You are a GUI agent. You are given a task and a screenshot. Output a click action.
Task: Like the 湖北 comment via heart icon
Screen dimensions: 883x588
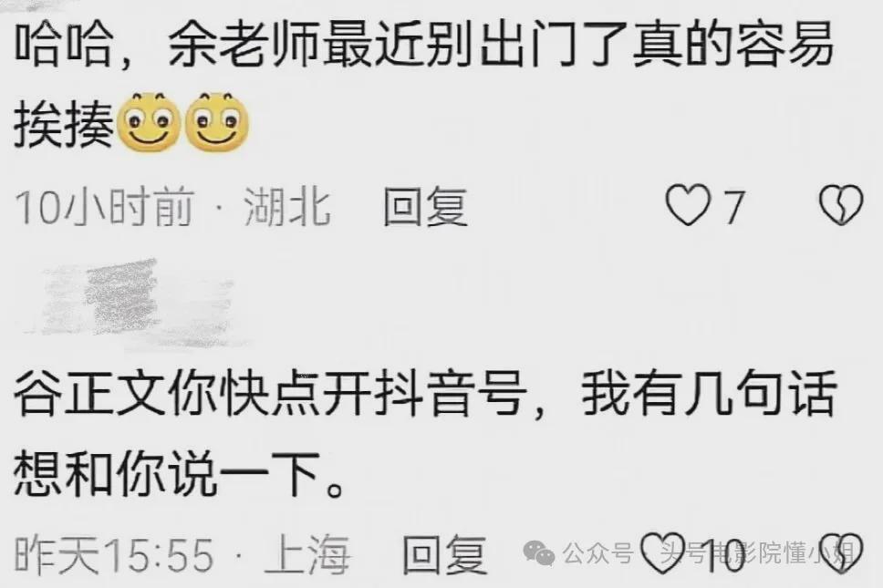tap(688, 205)
